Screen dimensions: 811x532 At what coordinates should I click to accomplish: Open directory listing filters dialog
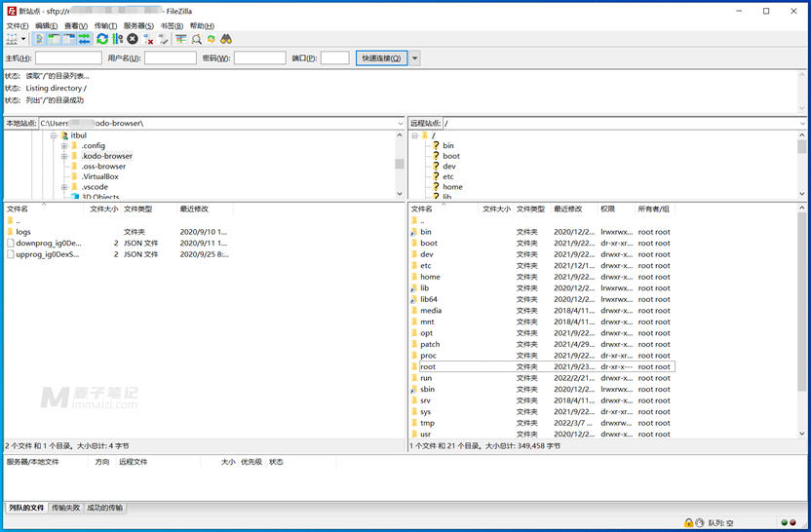click(180, 39)
